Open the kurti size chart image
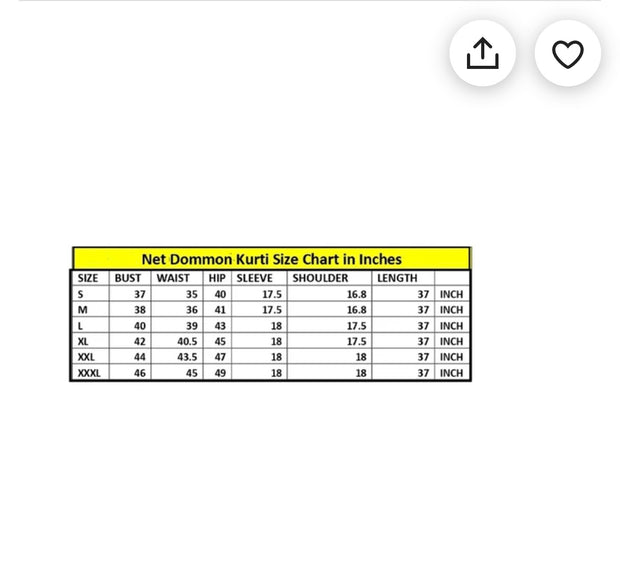The width and height of the screenshot is (620, 563). (271, 314)
